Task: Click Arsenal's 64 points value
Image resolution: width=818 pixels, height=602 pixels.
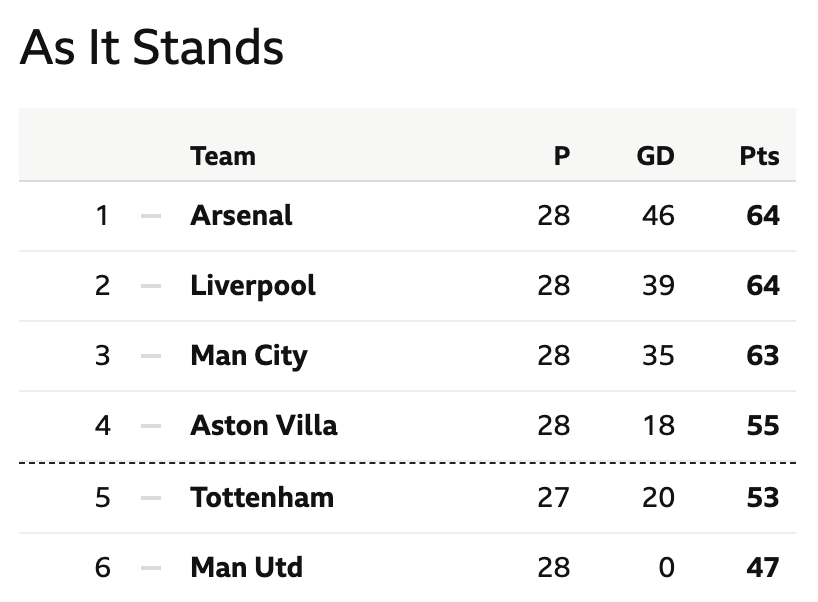Action: [x=763, y=215]
